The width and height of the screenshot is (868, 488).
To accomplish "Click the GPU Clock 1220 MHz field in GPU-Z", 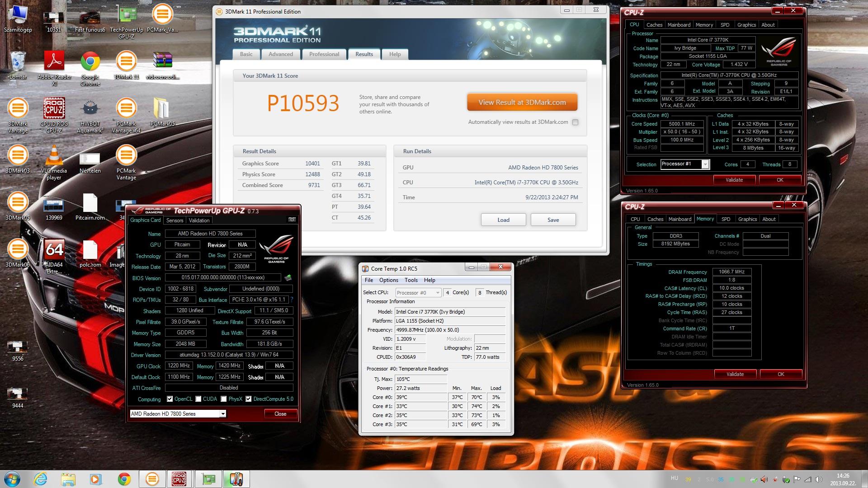I will click(x=179, y=366).
